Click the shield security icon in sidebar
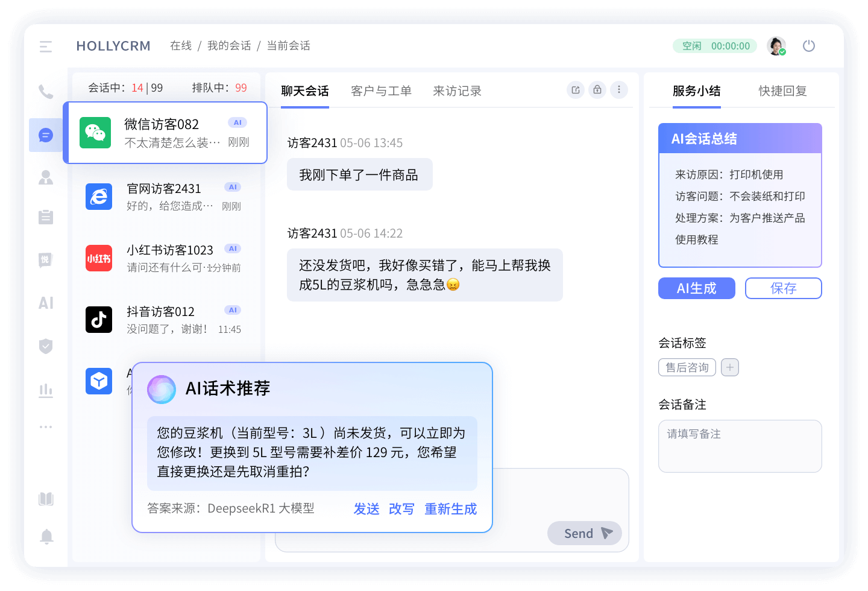868x591 pixels. click(46, 346)
